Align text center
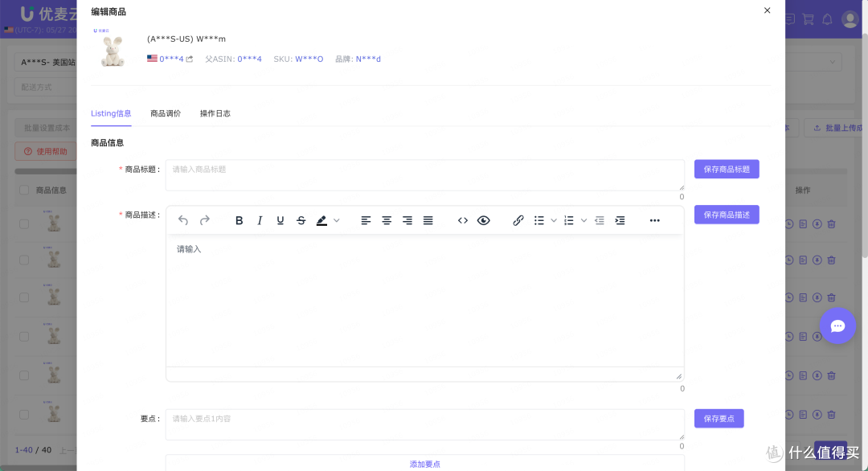This screenshot has width=868, height=471. [x=387, y=220]
